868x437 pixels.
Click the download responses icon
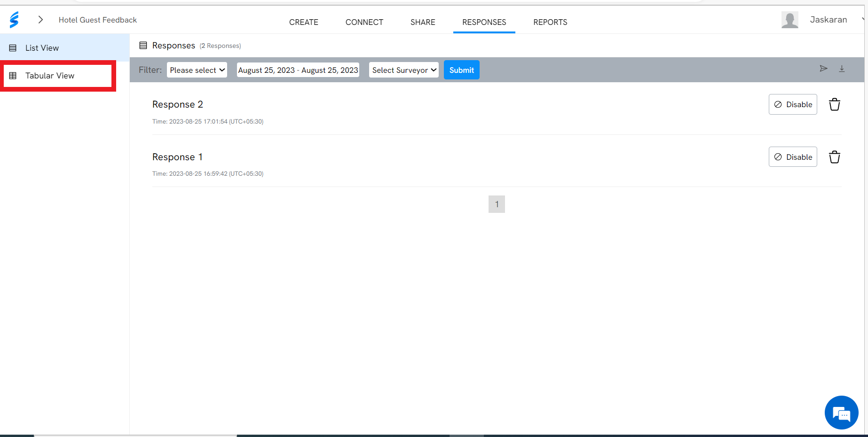click(x=842, y=69)
